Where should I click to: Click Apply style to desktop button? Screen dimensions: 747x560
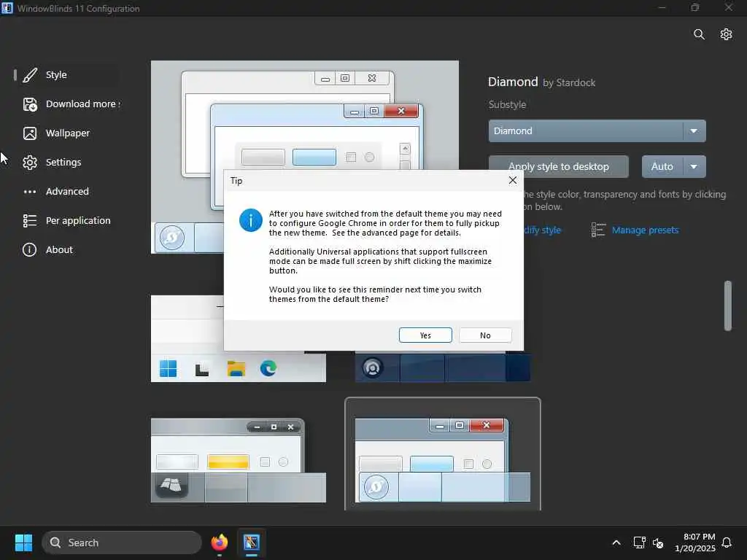tap(558, 167)
